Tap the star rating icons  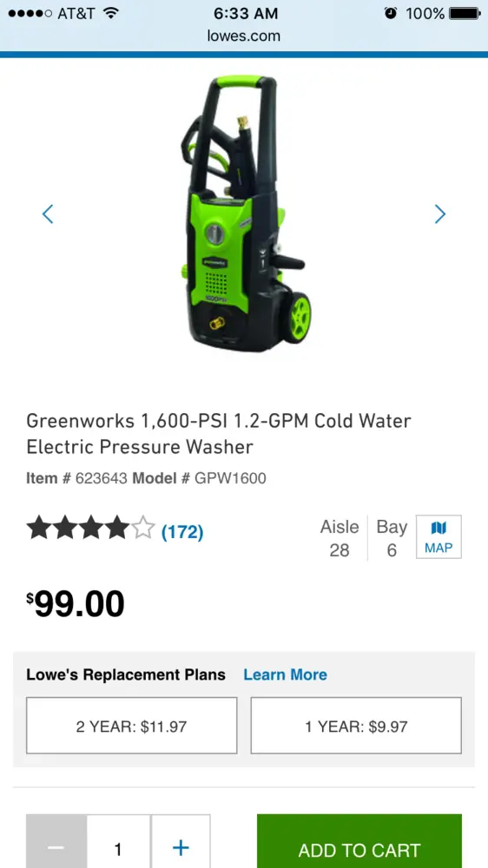[x=90, y=528]
